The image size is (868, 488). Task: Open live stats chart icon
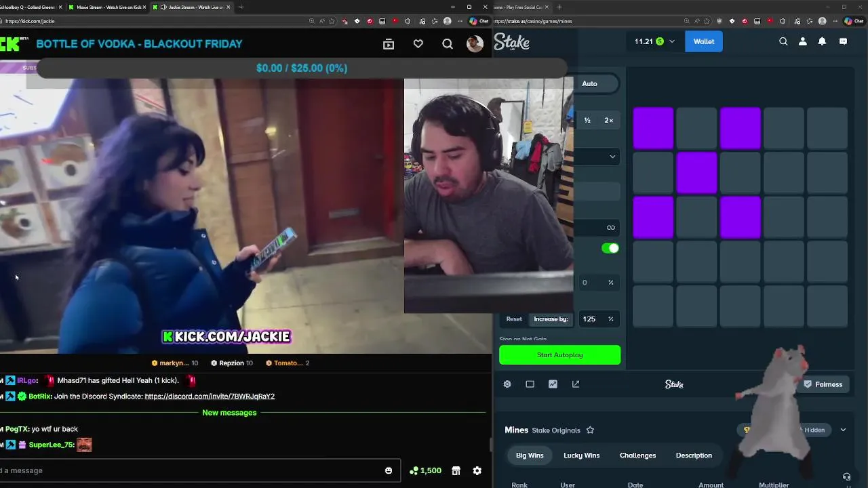point(553,384)
